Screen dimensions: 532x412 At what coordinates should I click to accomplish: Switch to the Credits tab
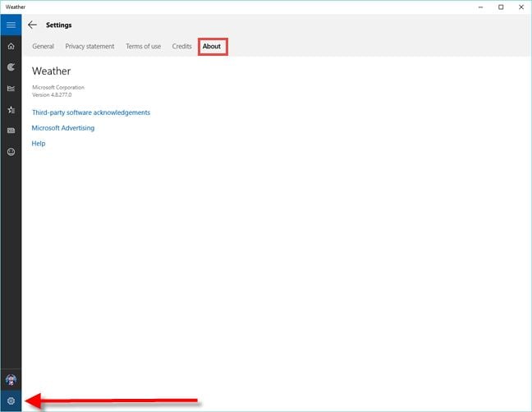click(182, 47)
